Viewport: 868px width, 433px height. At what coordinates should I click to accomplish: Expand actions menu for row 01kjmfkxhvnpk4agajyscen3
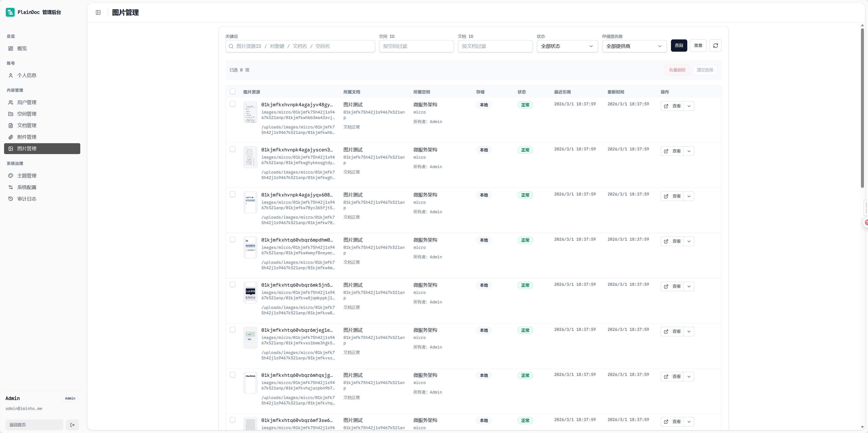689,151
